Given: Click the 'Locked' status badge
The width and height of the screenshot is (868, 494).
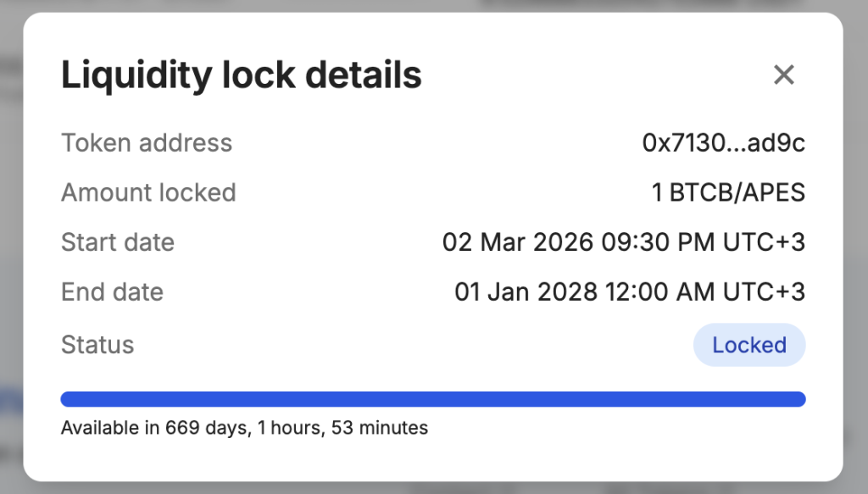Looking at the screenshot, I should [x=749, y=345].
